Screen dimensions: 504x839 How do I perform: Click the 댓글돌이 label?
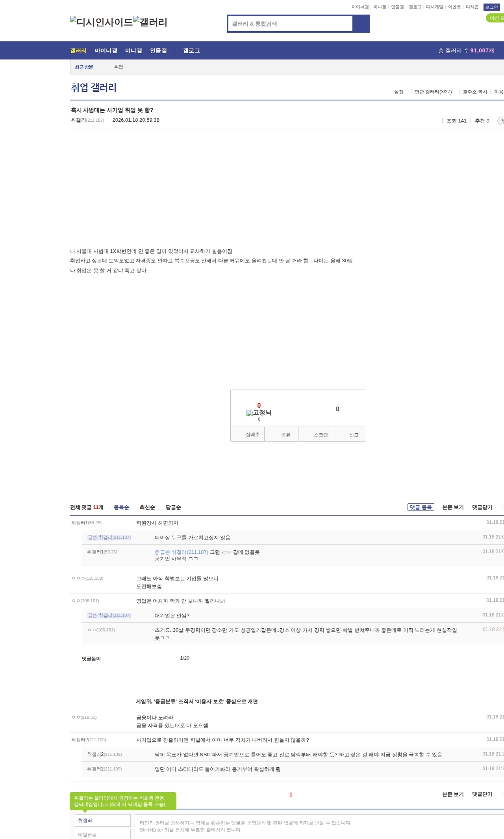(91, 659)
